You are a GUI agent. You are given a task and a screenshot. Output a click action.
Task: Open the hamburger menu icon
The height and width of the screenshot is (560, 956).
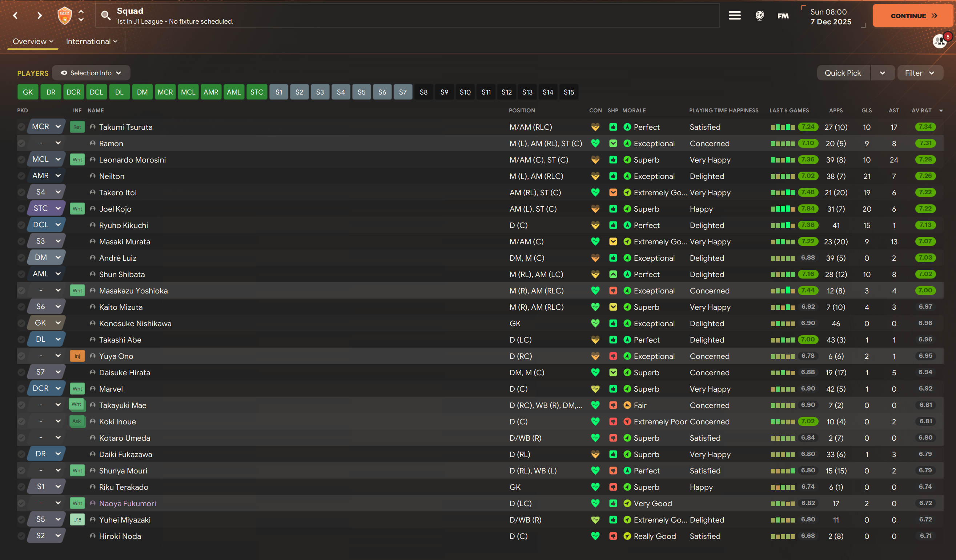coord(735,16)
